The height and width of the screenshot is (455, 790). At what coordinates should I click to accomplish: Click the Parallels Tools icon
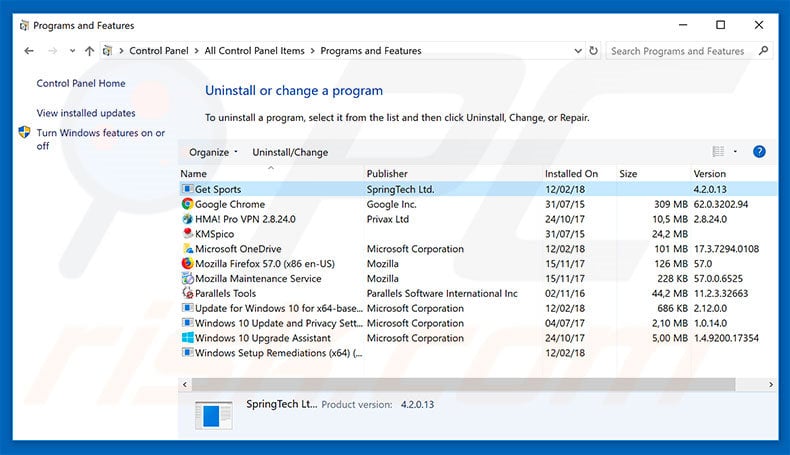point(187,293)
